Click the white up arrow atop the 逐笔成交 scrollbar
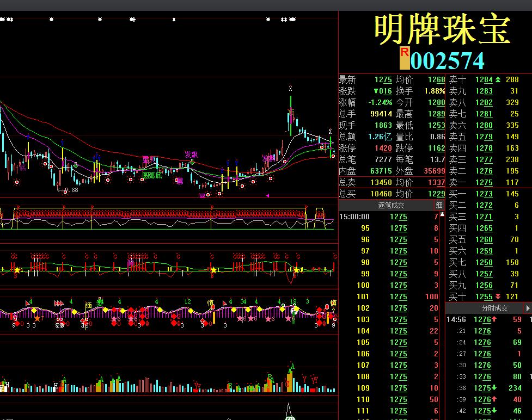 coord(442,214)
